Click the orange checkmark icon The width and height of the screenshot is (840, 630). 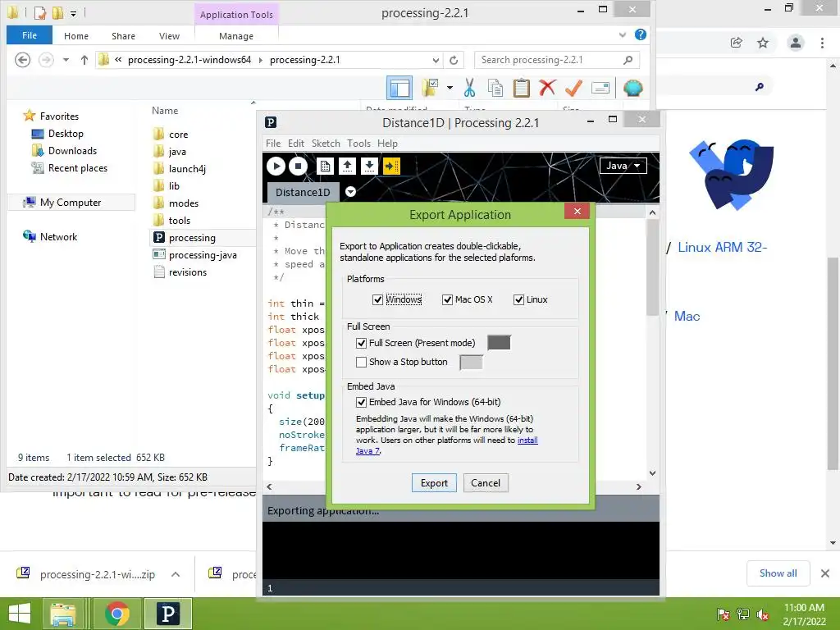(573, 88)
